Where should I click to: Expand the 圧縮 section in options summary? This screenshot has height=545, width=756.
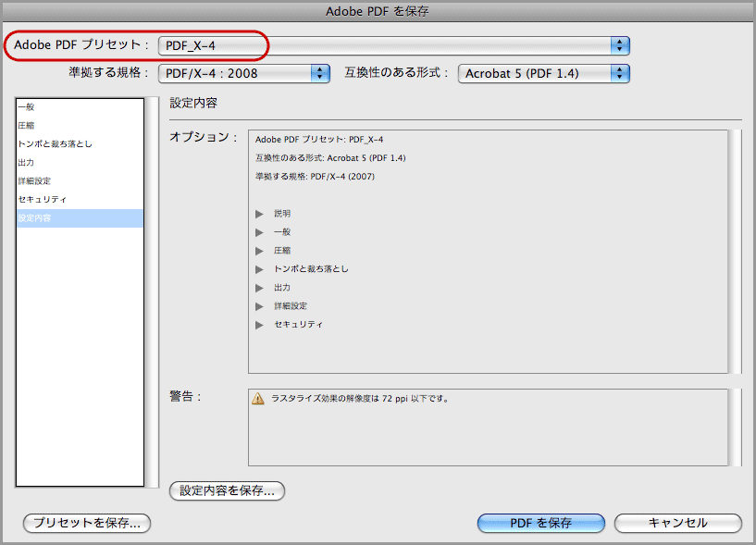point(259,251)
